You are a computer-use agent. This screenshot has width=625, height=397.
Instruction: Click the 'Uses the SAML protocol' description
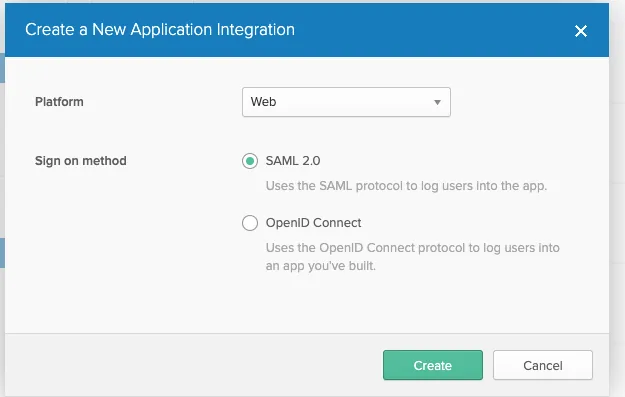(406, 186)
